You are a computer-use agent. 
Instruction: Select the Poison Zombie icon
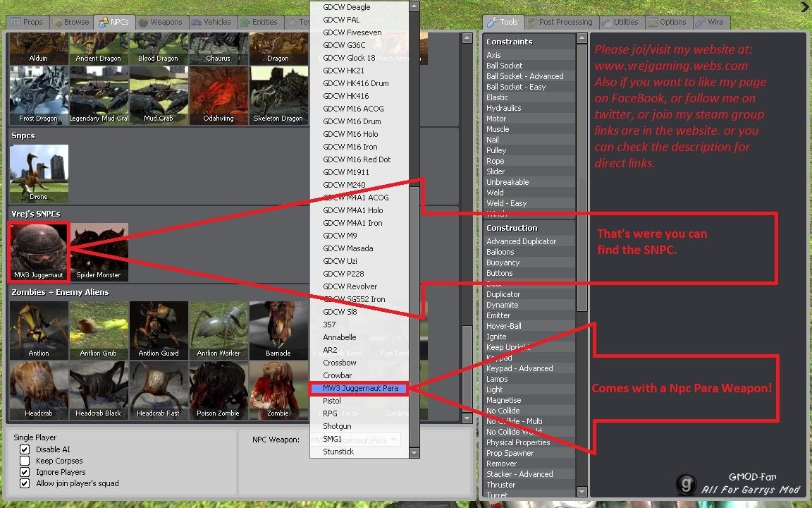[x=219, y=390]
